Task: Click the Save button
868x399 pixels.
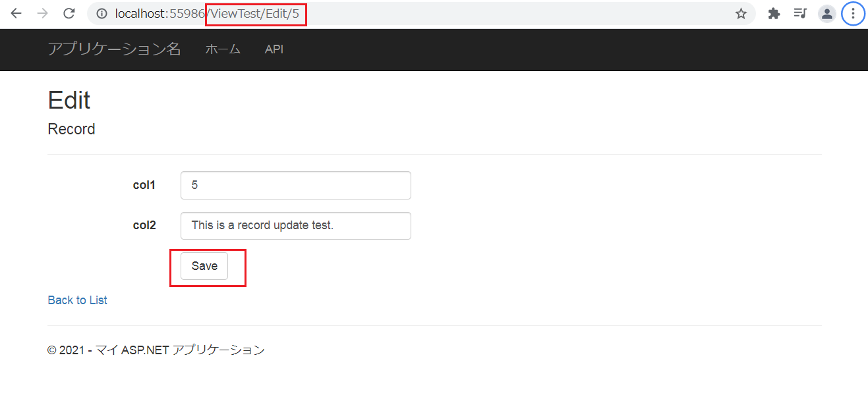Action: (204, 266)
